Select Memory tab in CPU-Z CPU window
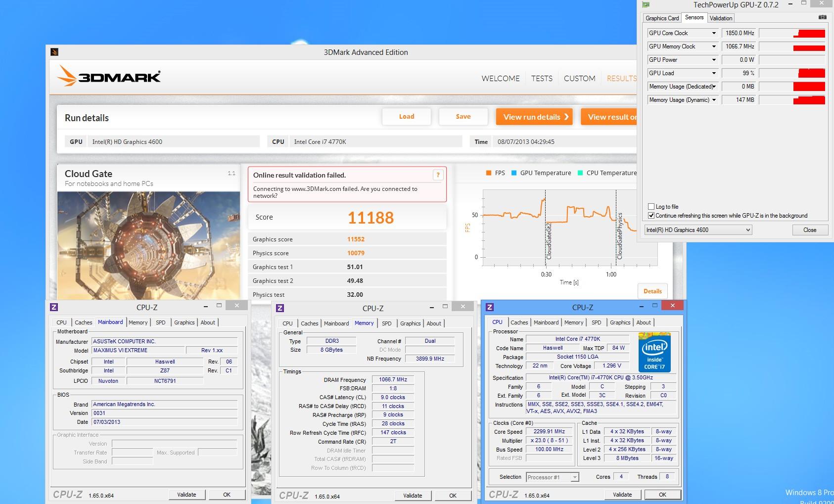The image size is (834, 504). tap(573, 322)
